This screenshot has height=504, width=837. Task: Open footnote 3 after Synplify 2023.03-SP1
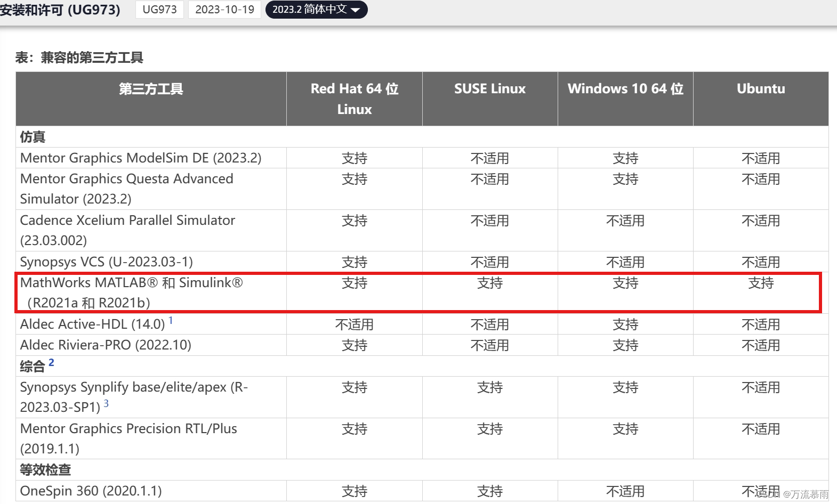[x=106, y=403]
